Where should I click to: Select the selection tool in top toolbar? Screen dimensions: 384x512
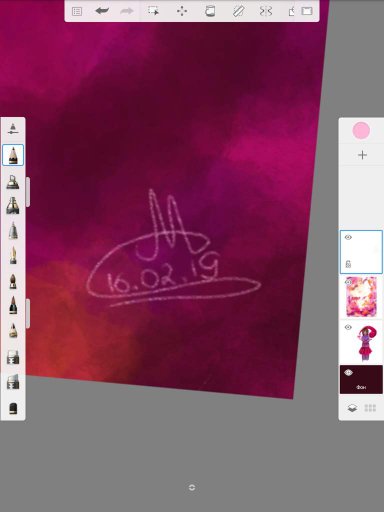tap(153, 11)
